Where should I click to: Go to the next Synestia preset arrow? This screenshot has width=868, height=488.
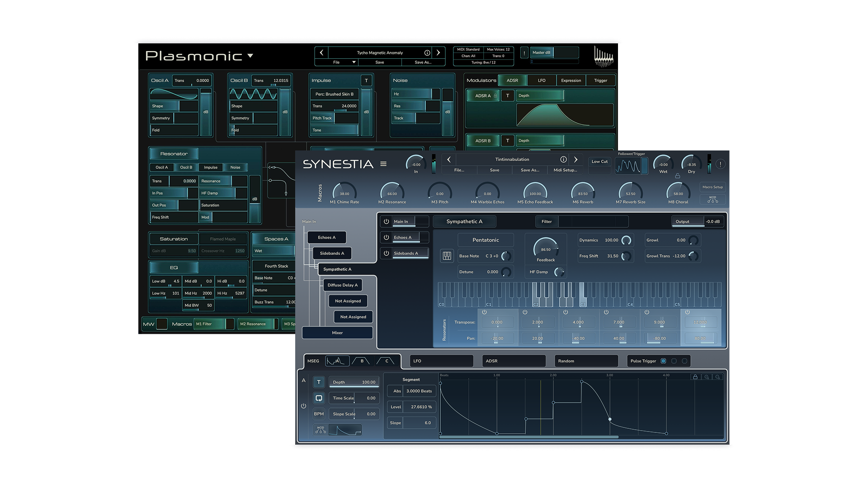(576, 160)
